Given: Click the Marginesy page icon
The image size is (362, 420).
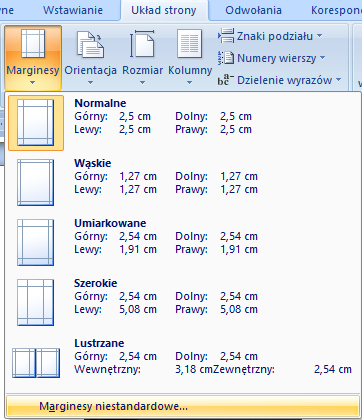Looking at the screenshot, I should (33, 43).
